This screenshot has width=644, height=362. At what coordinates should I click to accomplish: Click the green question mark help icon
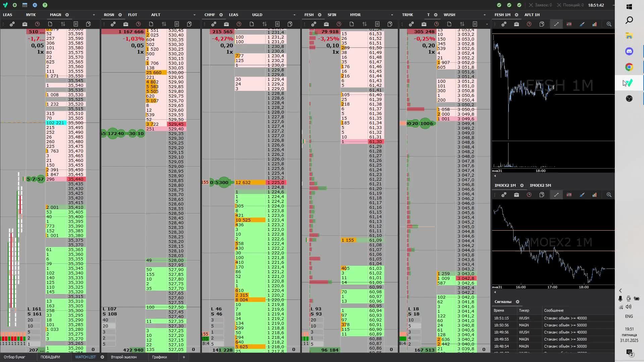[45, 5]
